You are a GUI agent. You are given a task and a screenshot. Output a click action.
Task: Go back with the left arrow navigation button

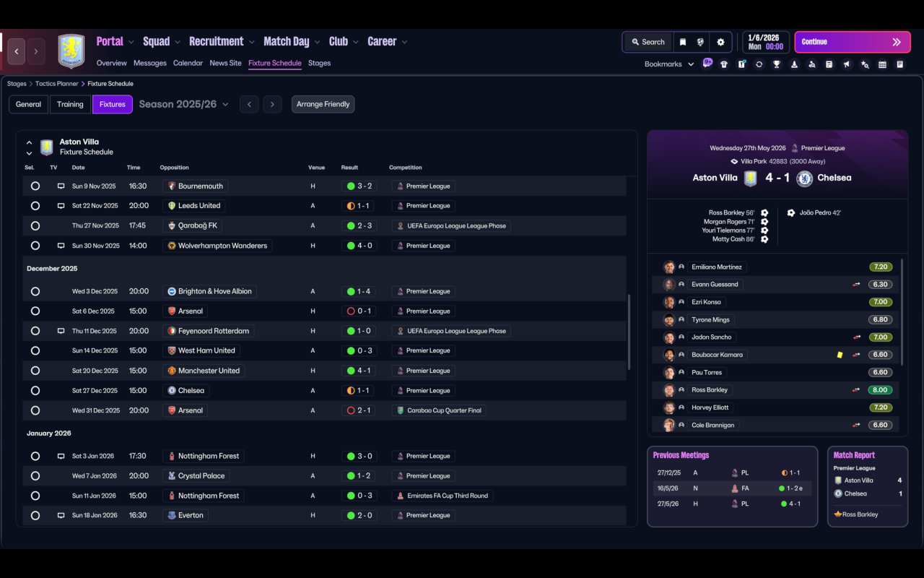coord(17,51)
